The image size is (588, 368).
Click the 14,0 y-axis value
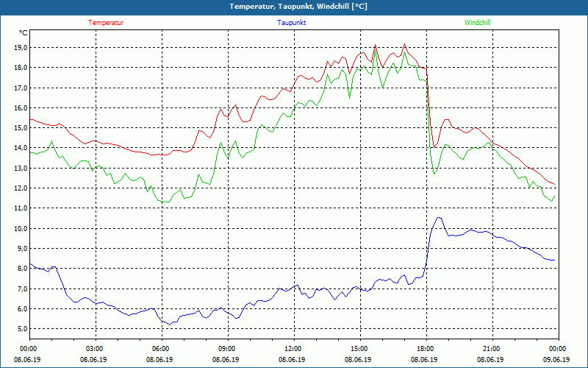(x=21, y=148)
